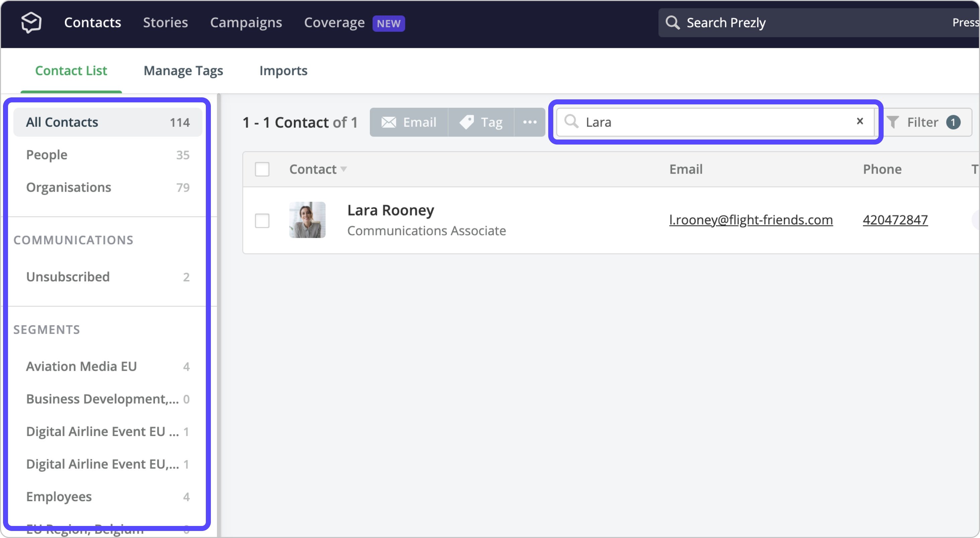Click the Tag bulk action button

tap(481, 122)
